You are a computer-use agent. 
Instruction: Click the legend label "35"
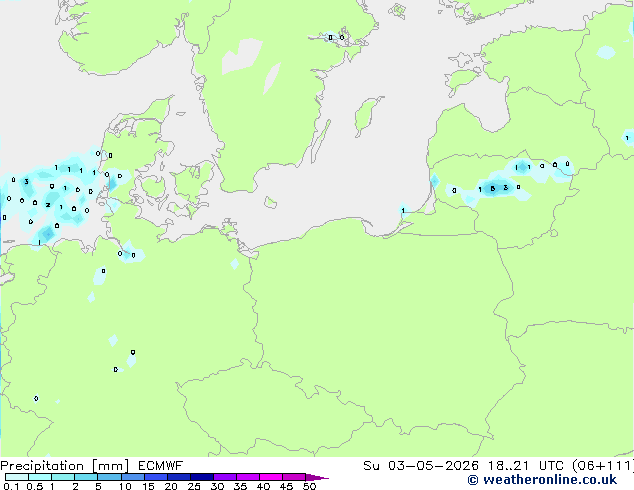click(x=240, y=486)
